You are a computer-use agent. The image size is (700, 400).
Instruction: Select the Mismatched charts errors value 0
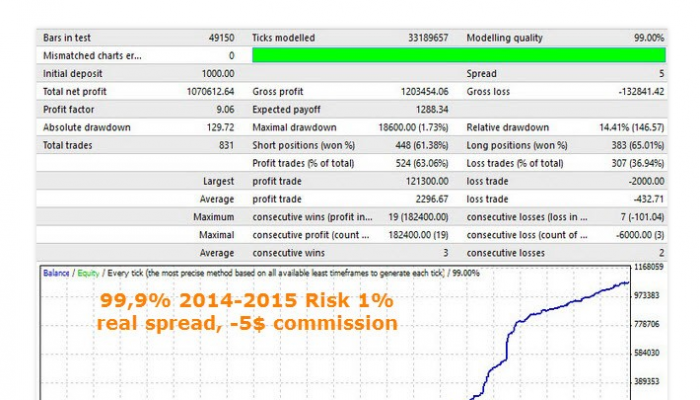click(231, 56)
